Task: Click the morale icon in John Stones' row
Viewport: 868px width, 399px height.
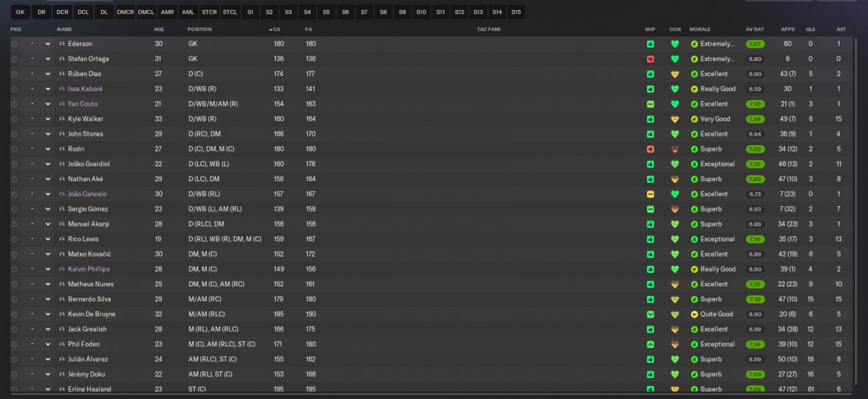Action: click(694, 134)
